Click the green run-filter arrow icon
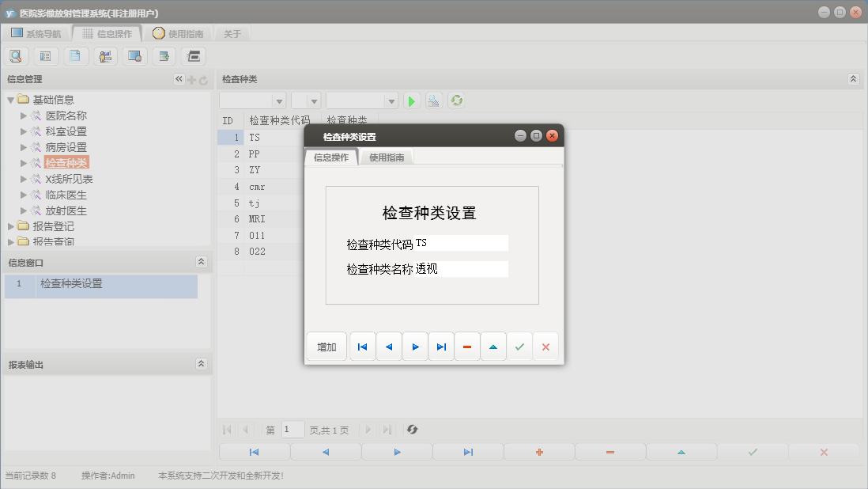Image resolution: width=868 pixels, height=489 pixels. pyautogui.click(x=411, y=101)
